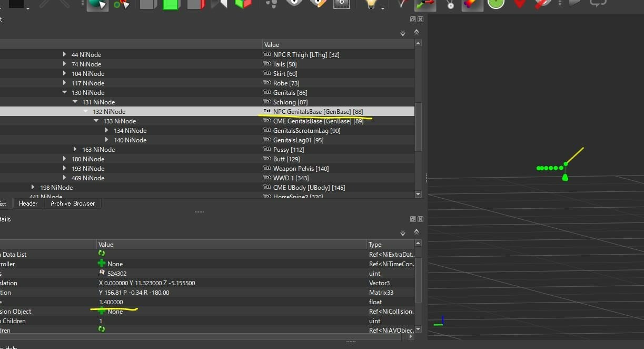Click the Txt icon beside Tails [50]
644x349 pixels.
pos(267,64)
